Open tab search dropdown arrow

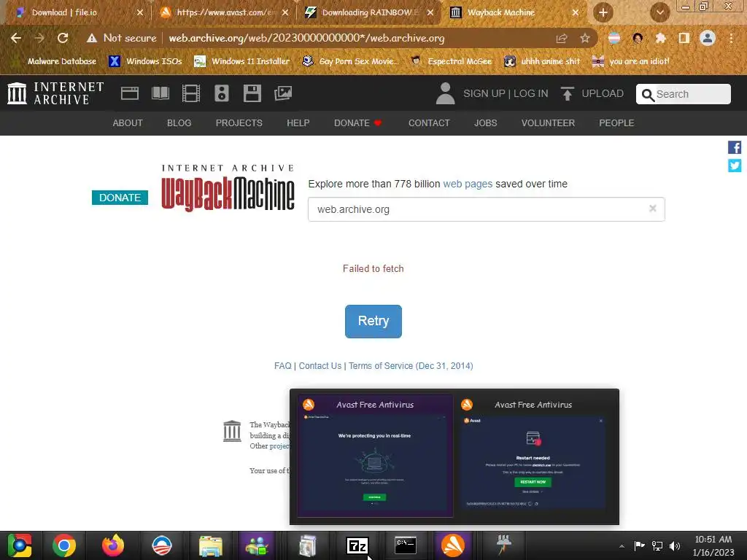[659, 12]
